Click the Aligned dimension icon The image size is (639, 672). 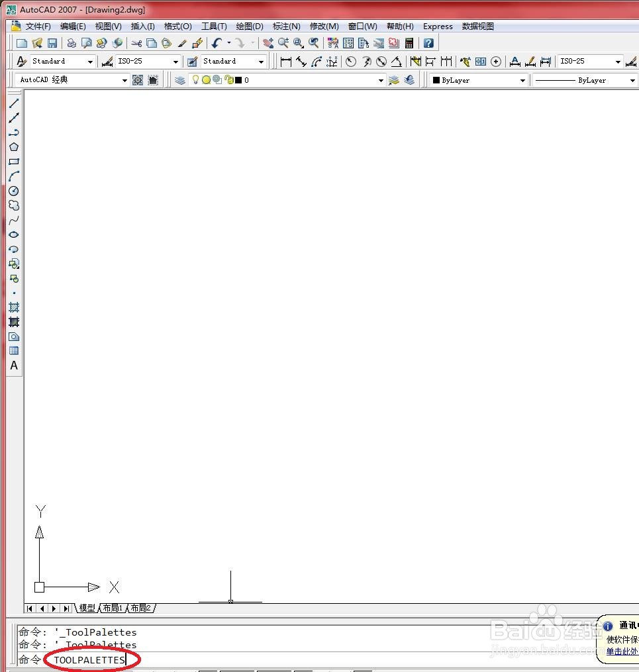point(301,62)
